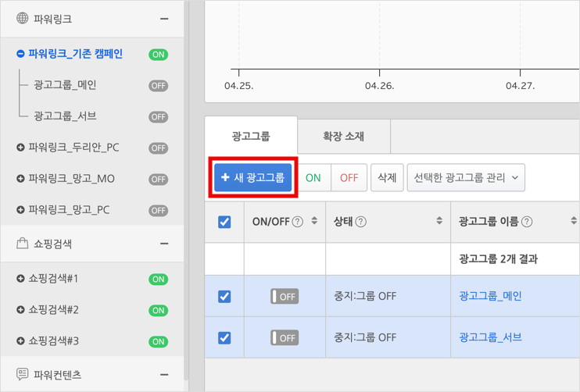Select 광고그룹_서브 in the sidebar tree
Viewport: 580px width, 392px height.
click(x=65, y=116)
